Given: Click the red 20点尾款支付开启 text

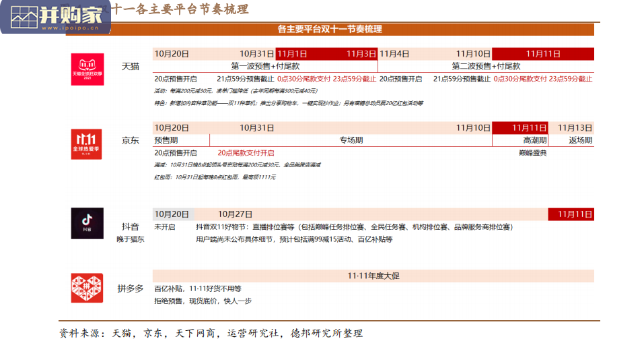Looking at the screenshot, I should coord(246,153).
